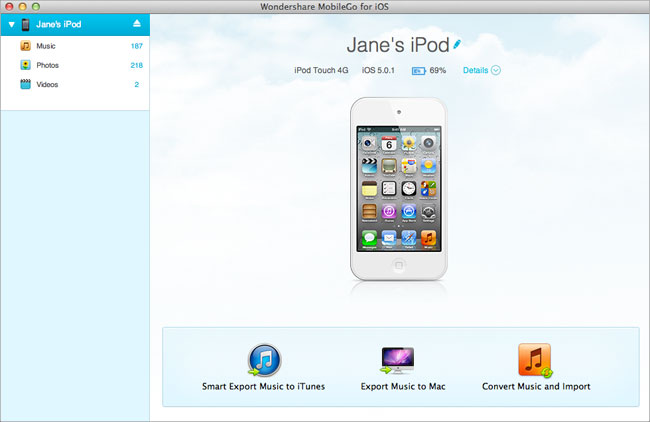The width and height of the screenshot is (650, 422).
Task: Collapse the Jane's iPod device tree
Action: tap(12, 24)
